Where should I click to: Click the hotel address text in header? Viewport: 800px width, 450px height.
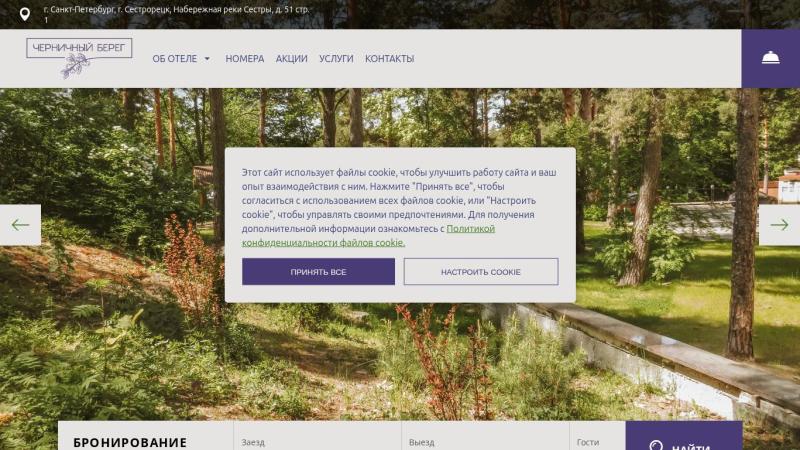click(x=177, y=14)
